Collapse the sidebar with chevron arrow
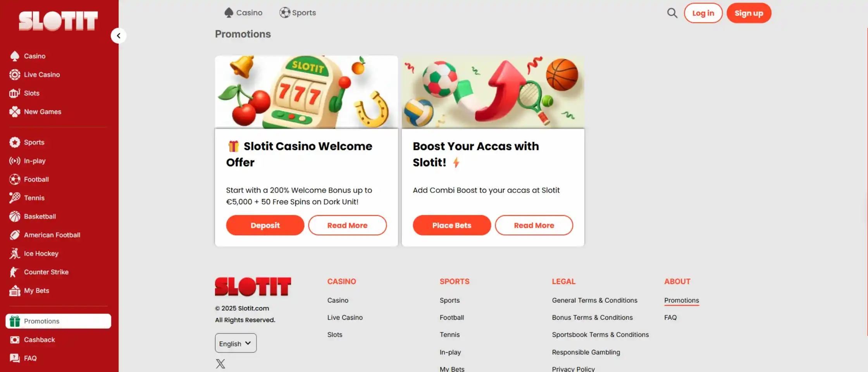This screenshot has width=868, height=372. [119, 36]
